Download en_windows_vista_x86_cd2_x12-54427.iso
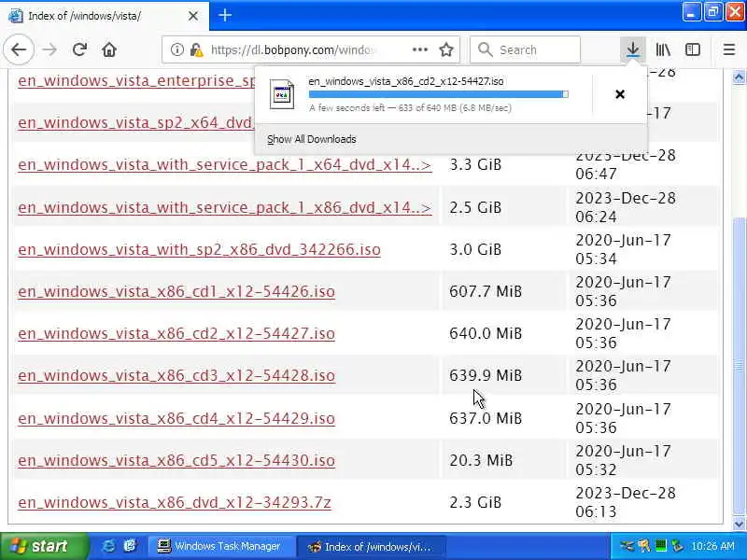Screen dimensions: 747x560 (176, 333)
